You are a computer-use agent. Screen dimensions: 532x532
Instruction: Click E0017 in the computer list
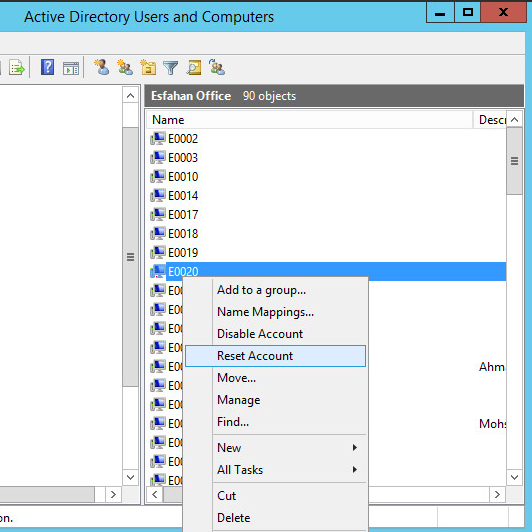(x=183, y=214)
